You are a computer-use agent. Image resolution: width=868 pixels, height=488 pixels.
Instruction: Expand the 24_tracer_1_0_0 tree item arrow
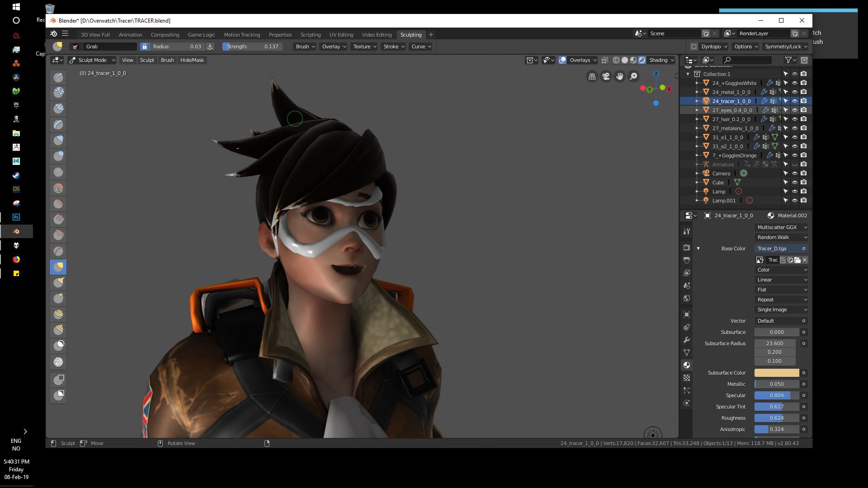coord(697,101)
